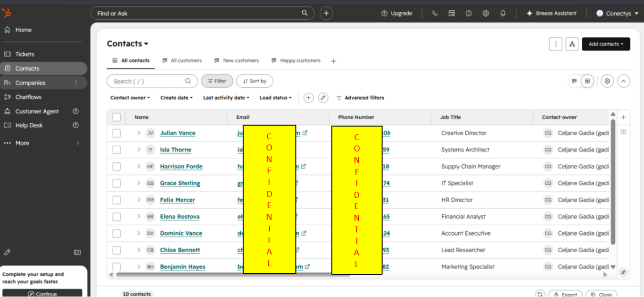Open Isla Thorne contact record

(x=175, y=150)
